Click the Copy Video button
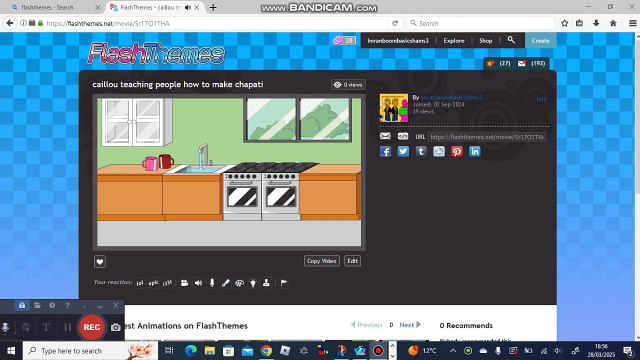The image size is (640, 360). coord(322,261)
